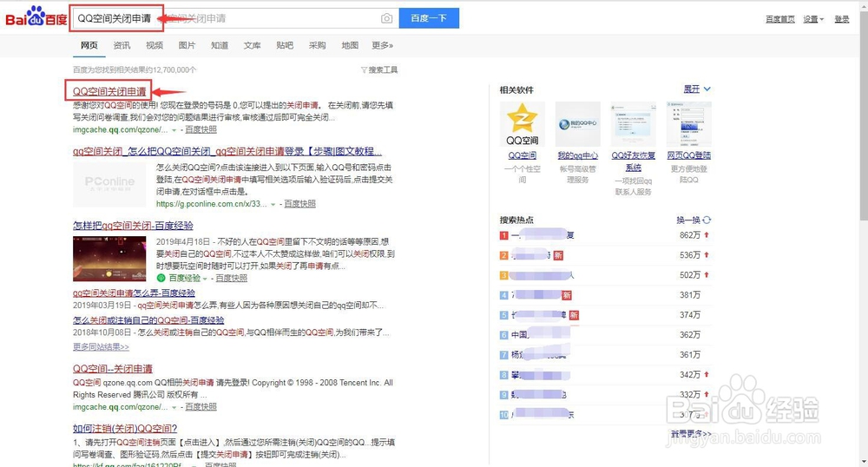Open 我的QQ中心 software thumbnail
The height and width of the screenshot is (467, 868).
click(x=577, y=124)
